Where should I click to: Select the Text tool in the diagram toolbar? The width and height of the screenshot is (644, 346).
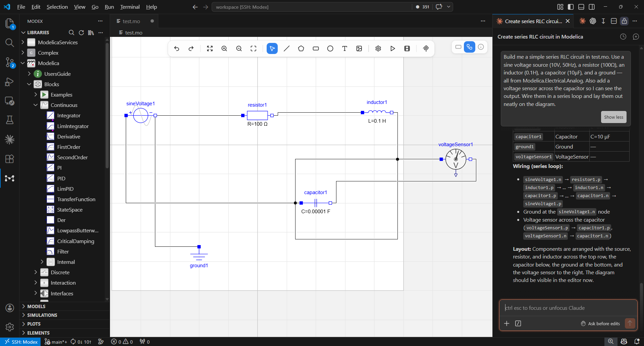coord(344,48)
